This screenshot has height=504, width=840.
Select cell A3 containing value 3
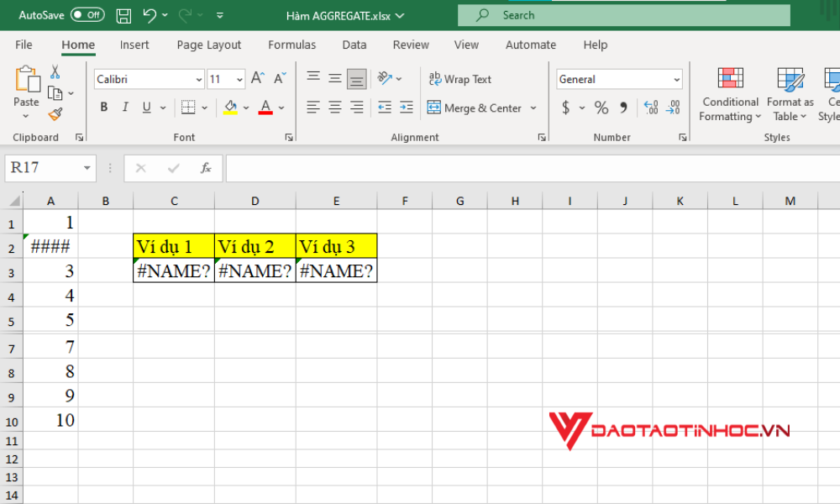click(50, 270)
